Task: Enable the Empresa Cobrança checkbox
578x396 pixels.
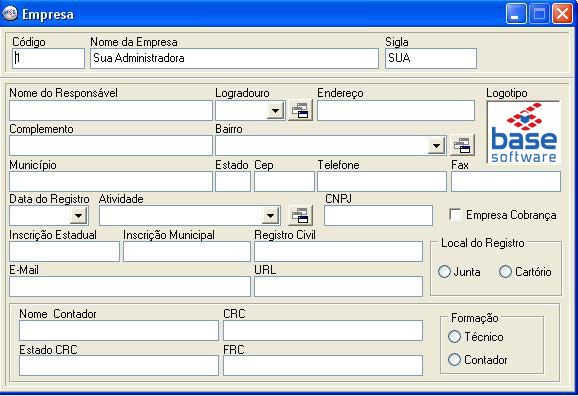Action: tap(455, 214)
